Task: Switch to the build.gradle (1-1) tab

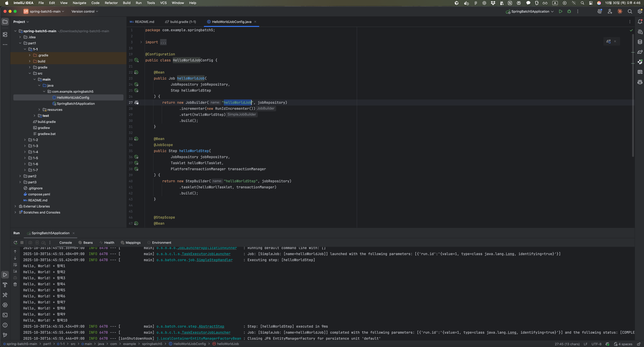Action: tap(181, 22)
